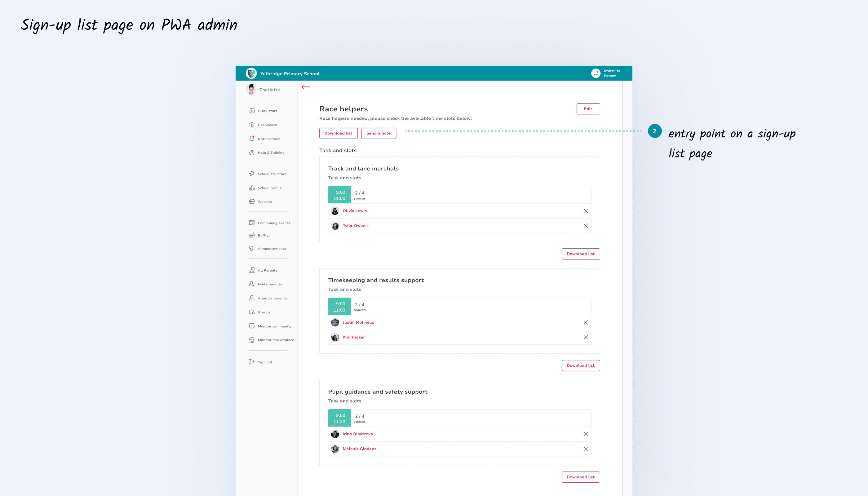Screen dimensions: 868x496
Task: Click the Sign out icon
Action: 252,362
